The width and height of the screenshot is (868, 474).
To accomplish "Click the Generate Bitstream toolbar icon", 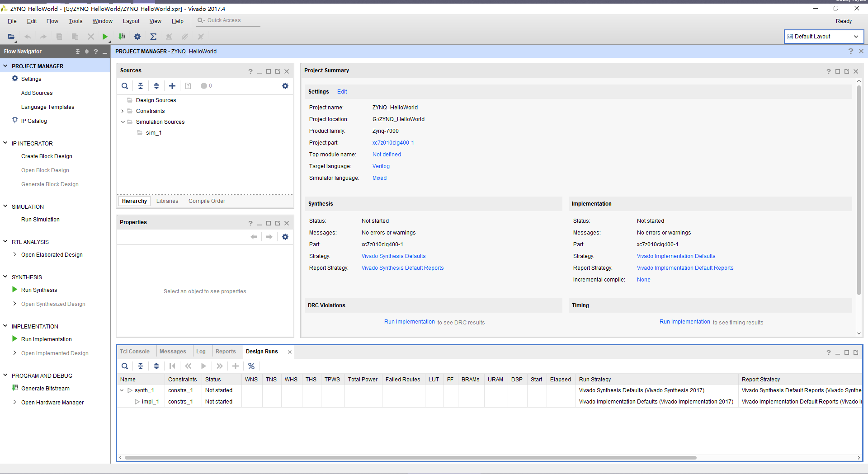I will click(x=122, y=37).
